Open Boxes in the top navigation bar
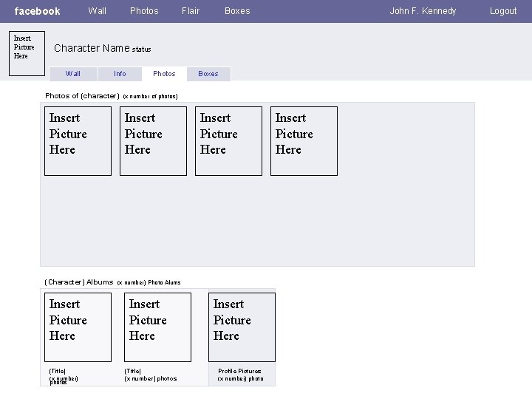Viewport: 532px width, 399px height. [x=237, y=11]
